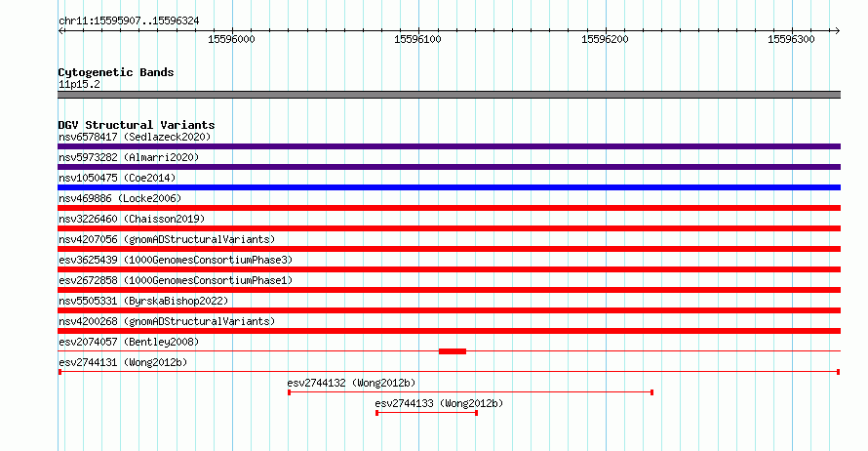This screenshot has height=451, width=868.
Task: Click the gray 11p15.2 cytogenetic band bar
Action: coord(449,95)
